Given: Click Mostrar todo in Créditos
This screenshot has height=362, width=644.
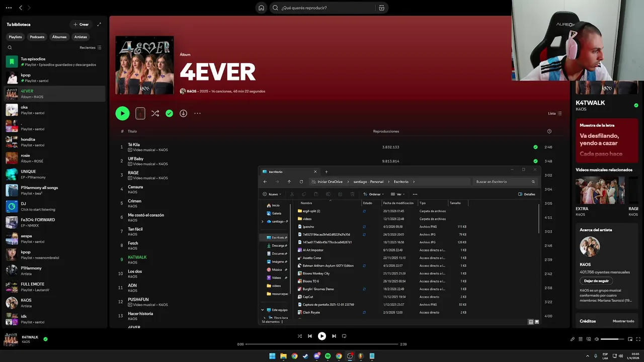Looking at the screenshot, I should (x=623, y=321).
